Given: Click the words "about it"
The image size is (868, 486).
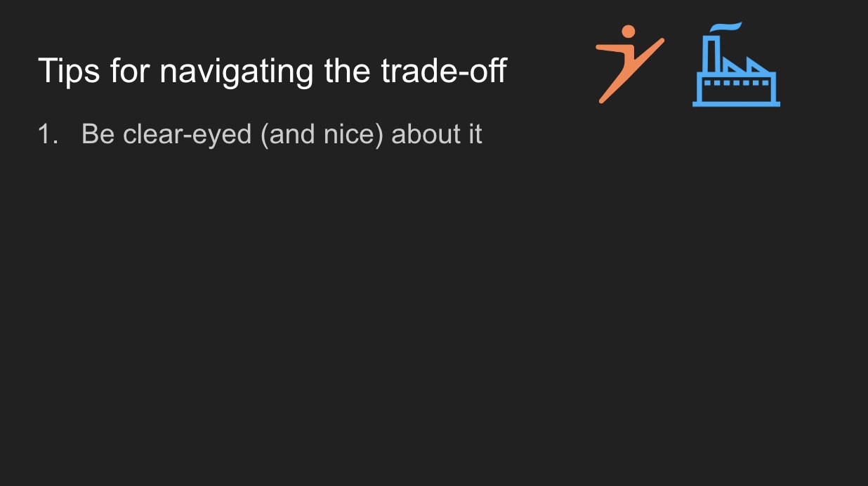Looking at the screenshot, I should pos(436,133).
